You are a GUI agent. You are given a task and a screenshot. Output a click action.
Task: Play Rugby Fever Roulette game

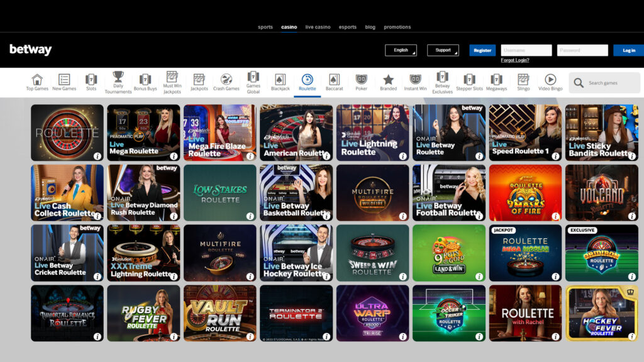coord(143,313)
